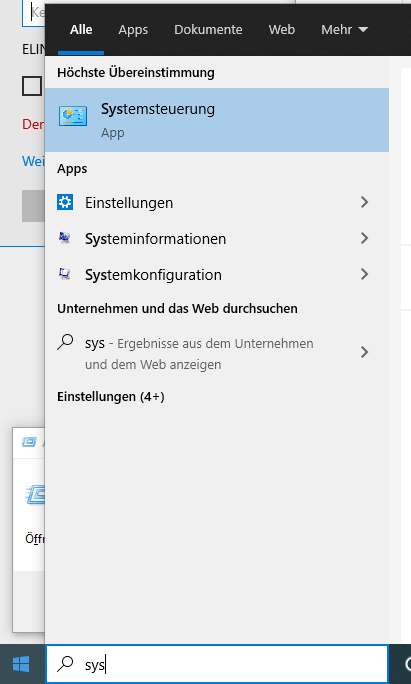This screenshot has height=684, width=411.
Task: Expand the Einstellungen result arrow
Action: pos(365,202)
